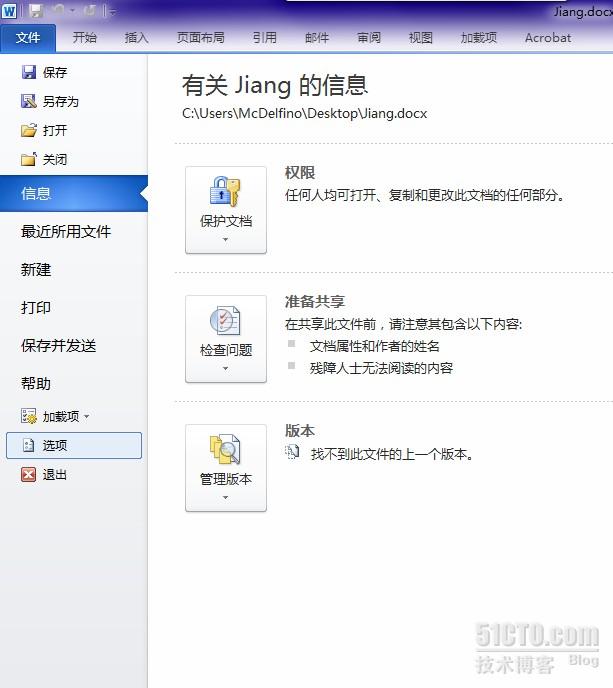613x688 pixels.
Task: Click the heading 有关 Jiang 的信息
Action: tap(275, 85)
